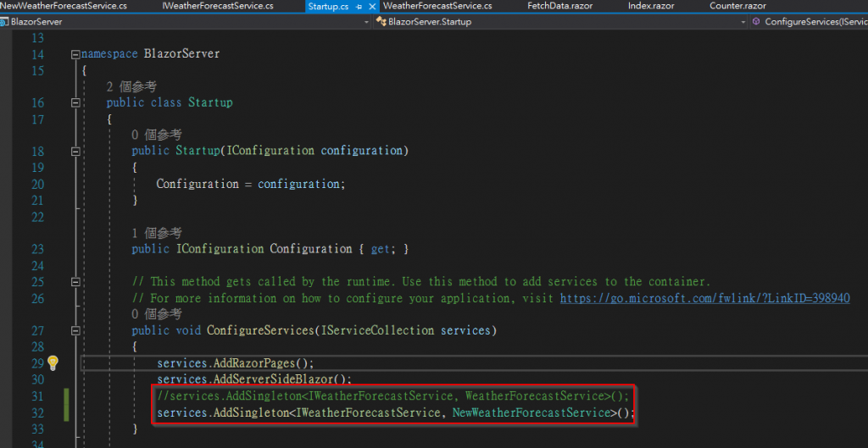Open the go.microsoft.com fwlink URL
Image resolution: width=868 pixels, height=448 pixels.
point(704,299)
